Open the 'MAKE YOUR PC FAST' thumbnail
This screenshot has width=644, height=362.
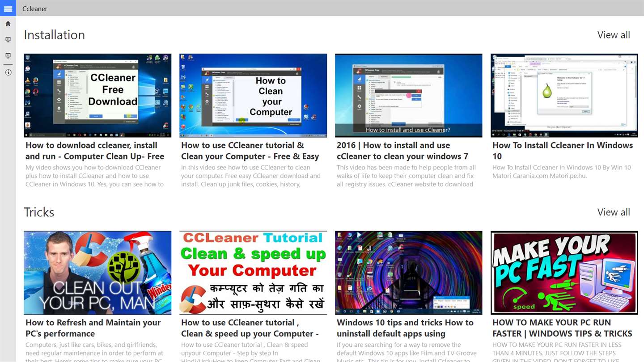(x=564, y=273)
